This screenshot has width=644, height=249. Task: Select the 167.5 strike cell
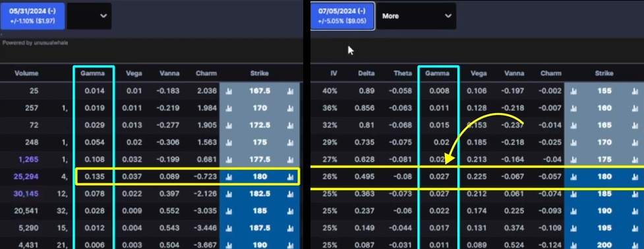pos(260,91)
